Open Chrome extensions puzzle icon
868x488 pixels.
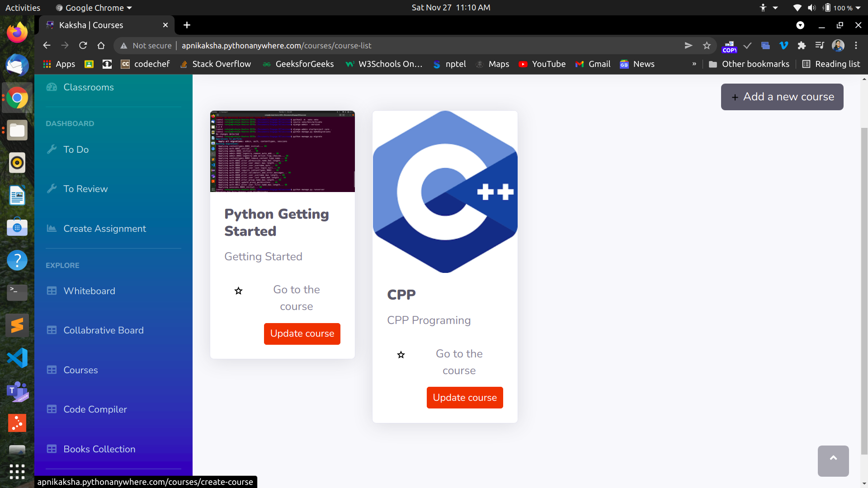[x=802, y=46]
